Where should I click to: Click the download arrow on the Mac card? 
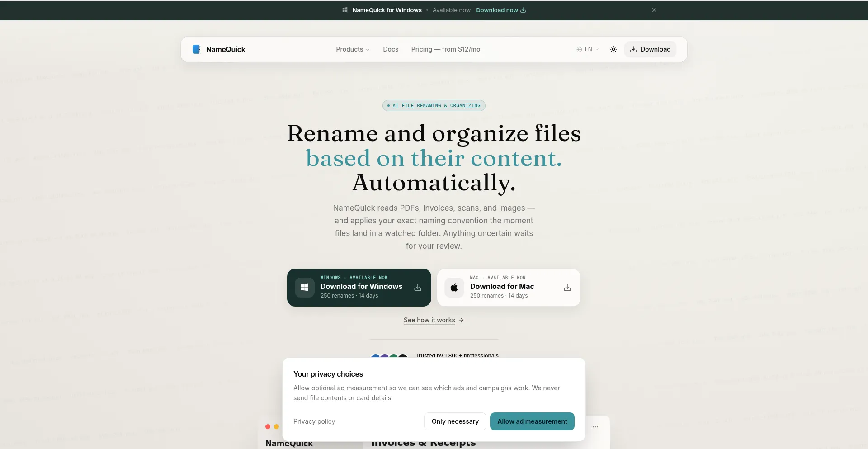pyautogui.click(x=567, y=288)
